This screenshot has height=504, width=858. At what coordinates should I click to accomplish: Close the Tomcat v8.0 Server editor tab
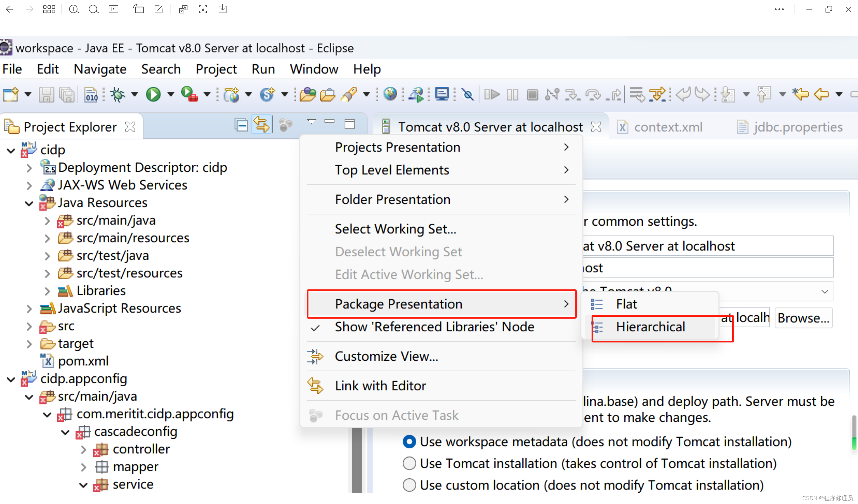point(596,127)
